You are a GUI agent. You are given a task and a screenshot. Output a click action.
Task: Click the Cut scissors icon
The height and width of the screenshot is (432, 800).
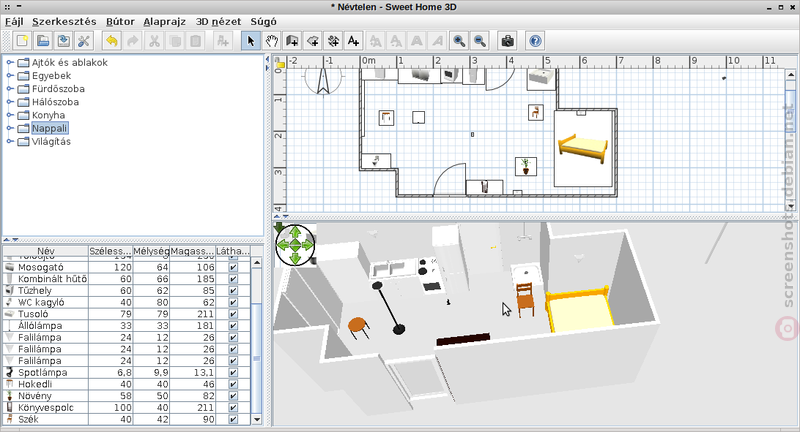(154, 41)
